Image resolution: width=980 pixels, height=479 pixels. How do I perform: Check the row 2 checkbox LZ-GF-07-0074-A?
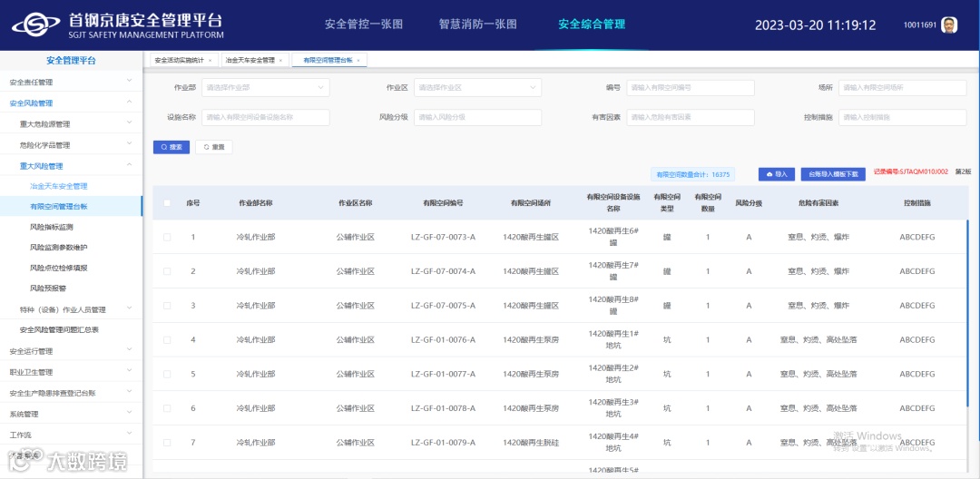click(x=167, y=271)
